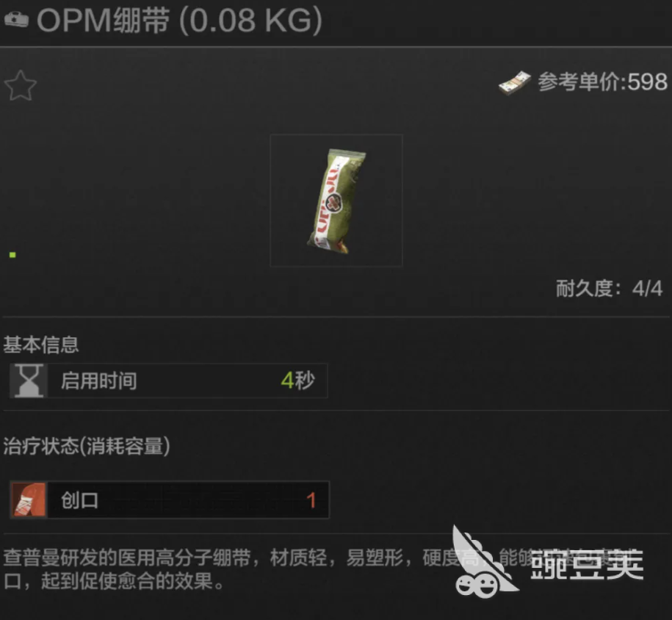Click the cash bundle icon near price
Viewport: 672px width, 620px height.
(515, 83)
